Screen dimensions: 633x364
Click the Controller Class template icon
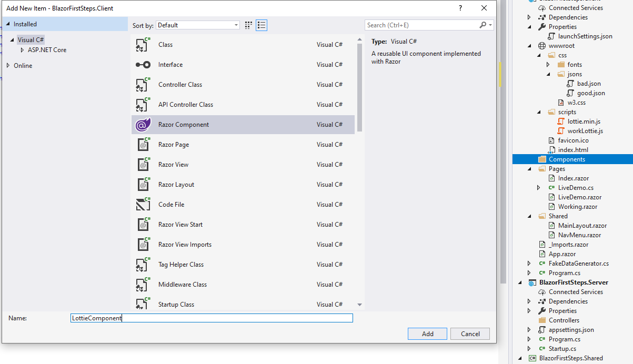(143, 85)
